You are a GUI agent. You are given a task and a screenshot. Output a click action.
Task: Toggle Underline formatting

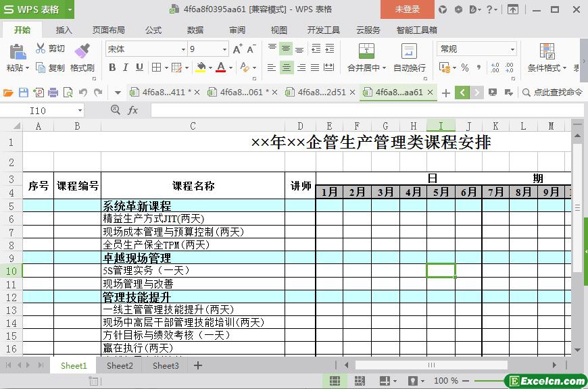coord(139,68)
